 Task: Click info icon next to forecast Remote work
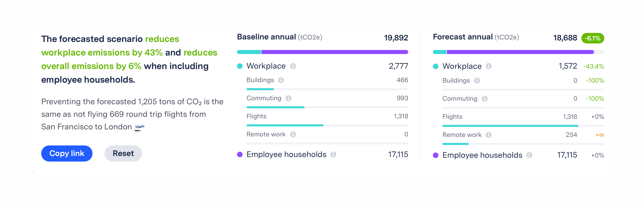[x=488, y=135]
